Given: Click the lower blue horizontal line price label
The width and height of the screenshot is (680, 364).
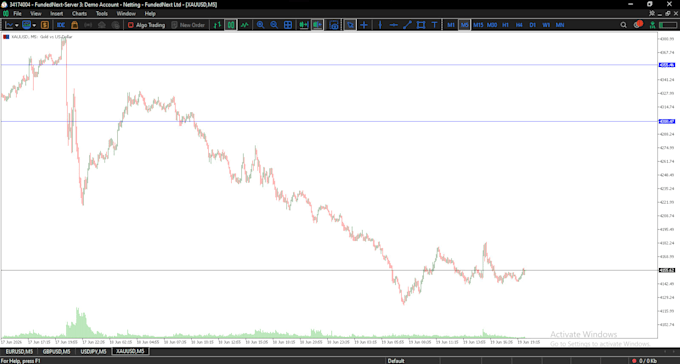Looking at the screenshot, I should point(667,121).
